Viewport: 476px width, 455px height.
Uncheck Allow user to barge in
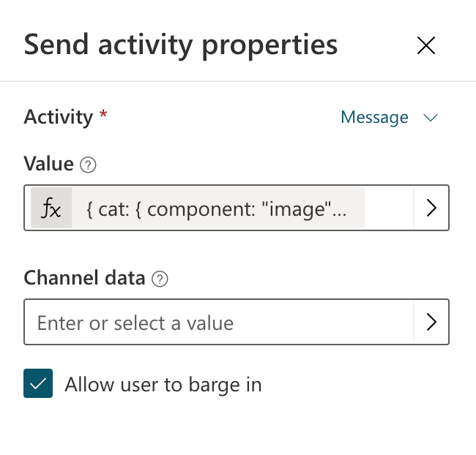click(38, 383)
